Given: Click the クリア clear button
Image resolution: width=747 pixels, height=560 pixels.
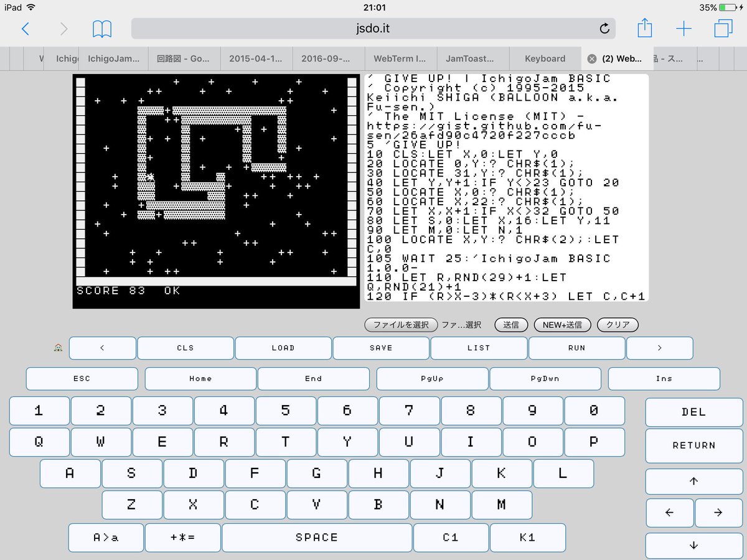Looking at the screenshot, I should (618, 325).
